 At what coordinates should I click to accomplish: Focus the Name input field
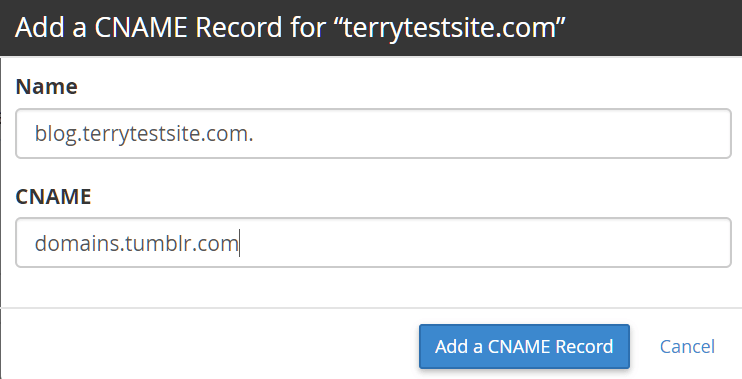coord(373,133)
